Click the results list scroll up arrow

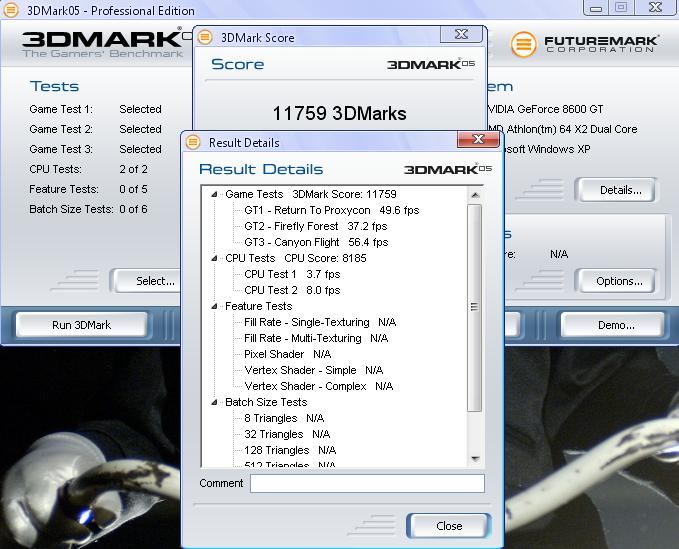pyautogui.click(x=475, y=195)
